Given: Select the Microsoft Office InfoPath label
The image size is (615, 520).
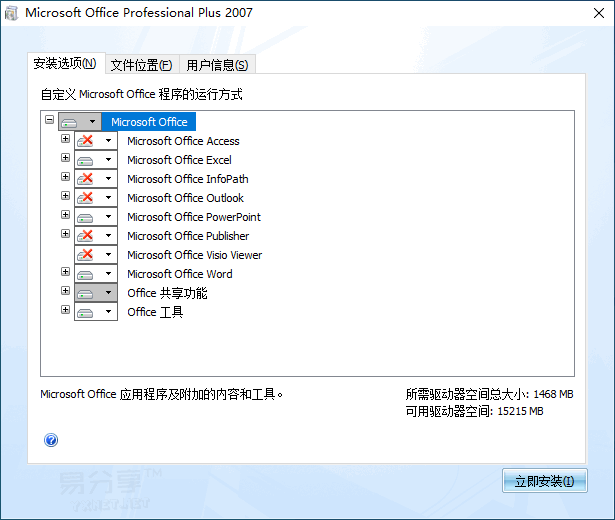Looking at the screenshot, I should point(187,179).
